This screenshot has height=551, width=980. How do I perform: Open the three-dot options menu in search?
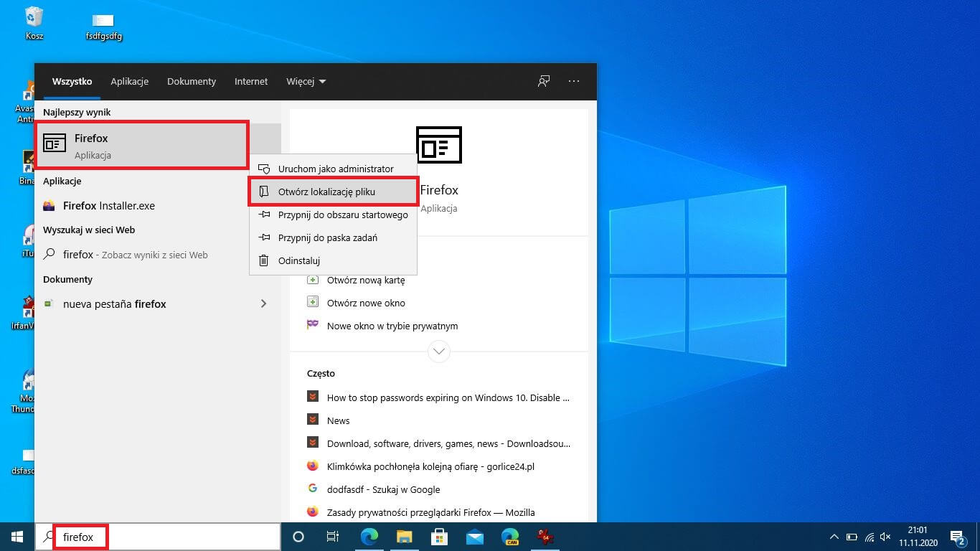pos(574,81)
